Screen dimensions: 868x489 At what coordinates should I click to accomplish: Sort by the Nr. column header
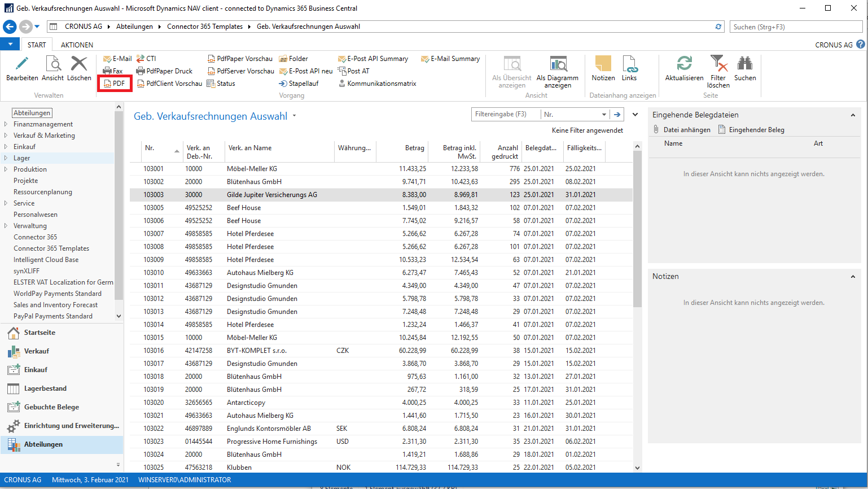pos(161,152)
